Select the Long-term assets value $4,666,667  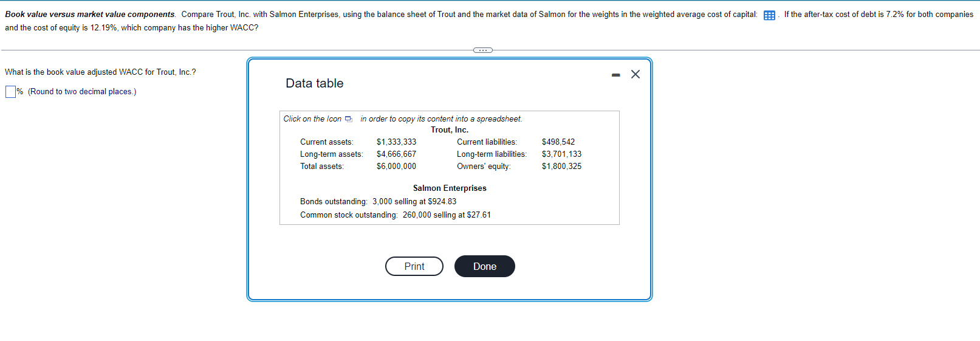click(x=396, y=154)
